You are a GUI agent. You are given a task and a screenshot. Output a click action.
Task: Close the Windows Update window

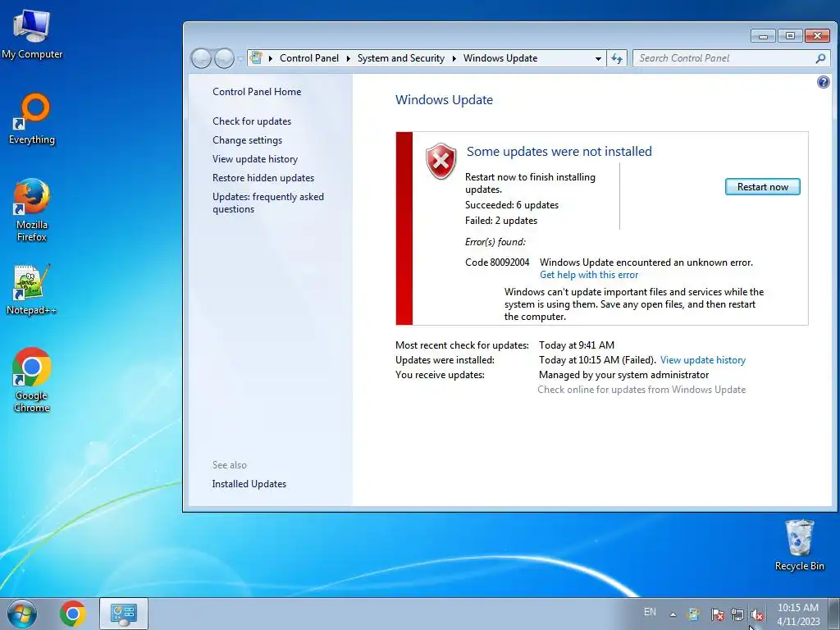818,36
